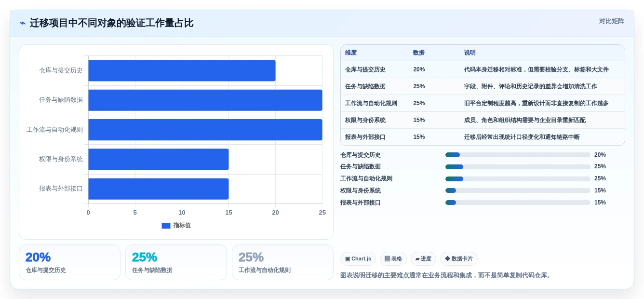Click the 报表与外部接口 progress bar
Image resolution: width=644 pixels, height=299 pixels.
tap(518, 203)
